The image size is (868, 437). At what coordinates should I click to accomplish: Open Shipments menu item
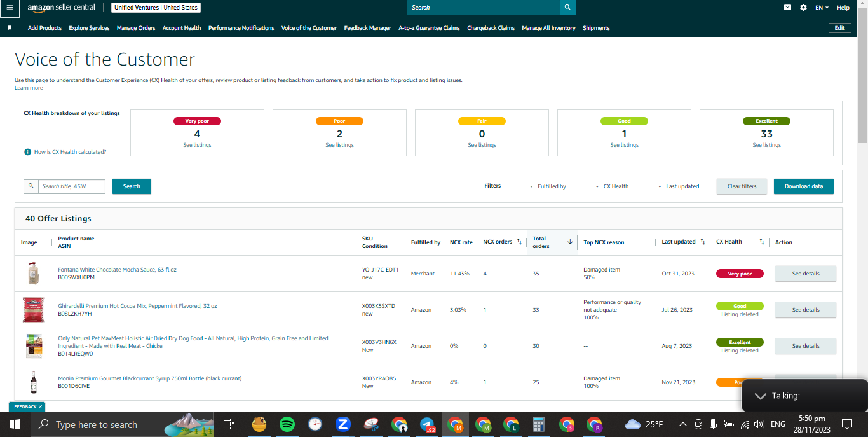point(596,28)
